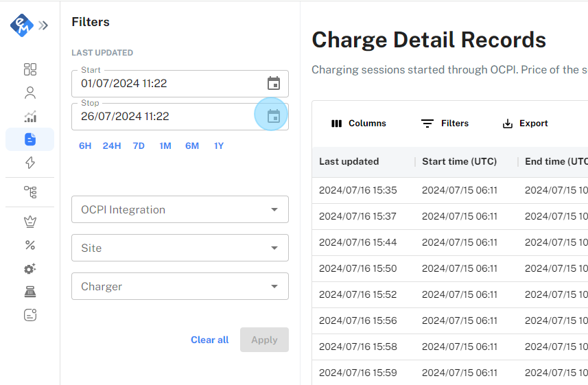Expand the sidebar with double chevron
Image resolution: width=588 pixels, height=385 pixels.
pos(43,25)
